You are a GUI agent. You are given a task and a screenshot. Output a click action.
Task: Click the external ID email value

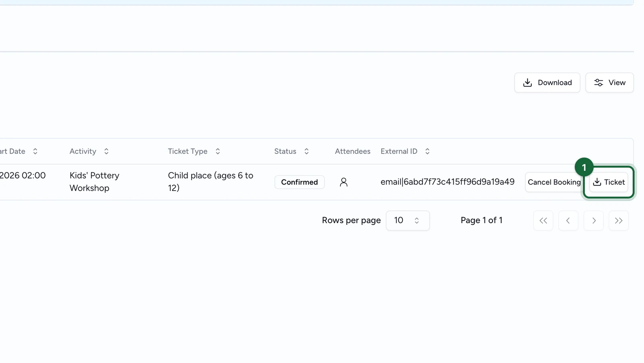coord(448,182)
